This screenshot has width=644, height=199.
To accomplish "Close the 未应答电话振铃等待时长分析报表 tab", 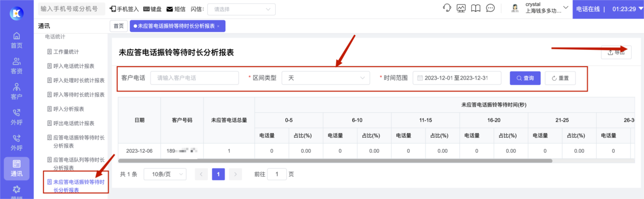I will [x=218, y=26].
